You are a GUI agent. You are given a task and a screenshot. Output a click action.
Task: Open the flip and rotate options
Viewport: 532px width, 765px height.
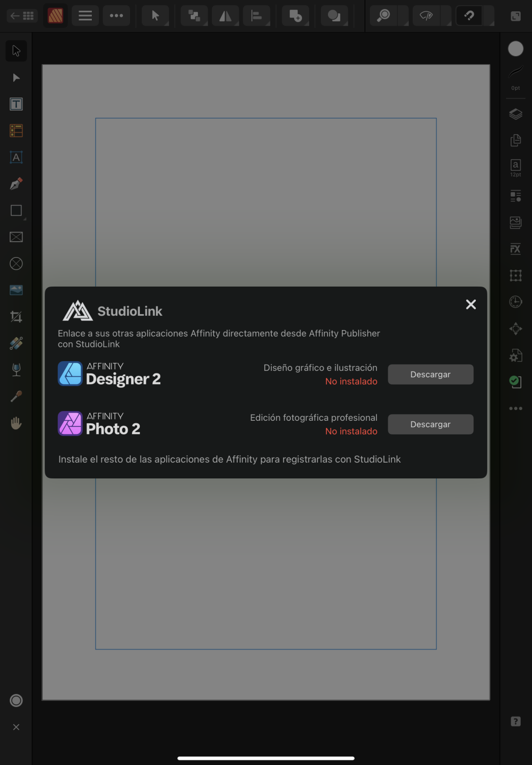tap(225, 16)
